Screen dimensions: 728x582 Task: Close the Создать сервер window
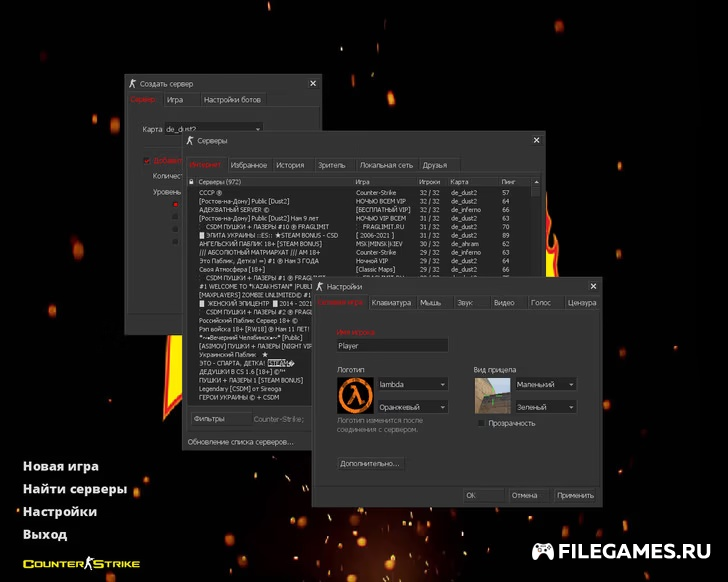click(313, 84)
